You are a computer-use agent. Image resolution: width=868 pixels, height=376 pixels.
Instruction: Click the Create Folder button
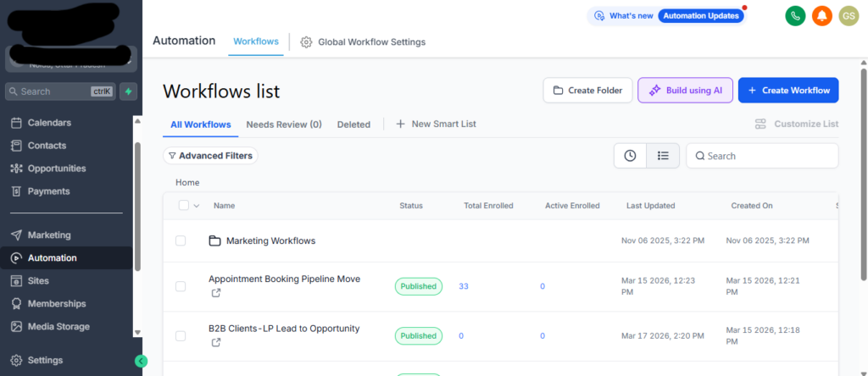point(588,90)
